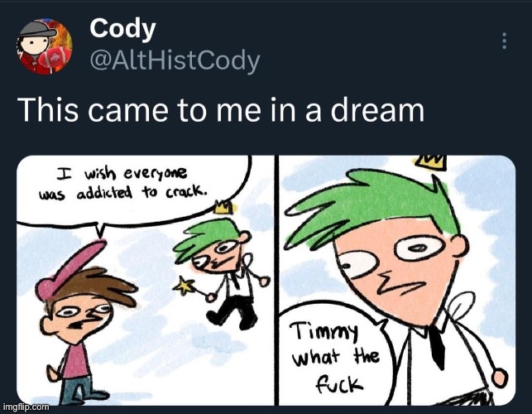Click the @AltHistCody handle
The image size is (532, 414).
click(x=175, y=61)
